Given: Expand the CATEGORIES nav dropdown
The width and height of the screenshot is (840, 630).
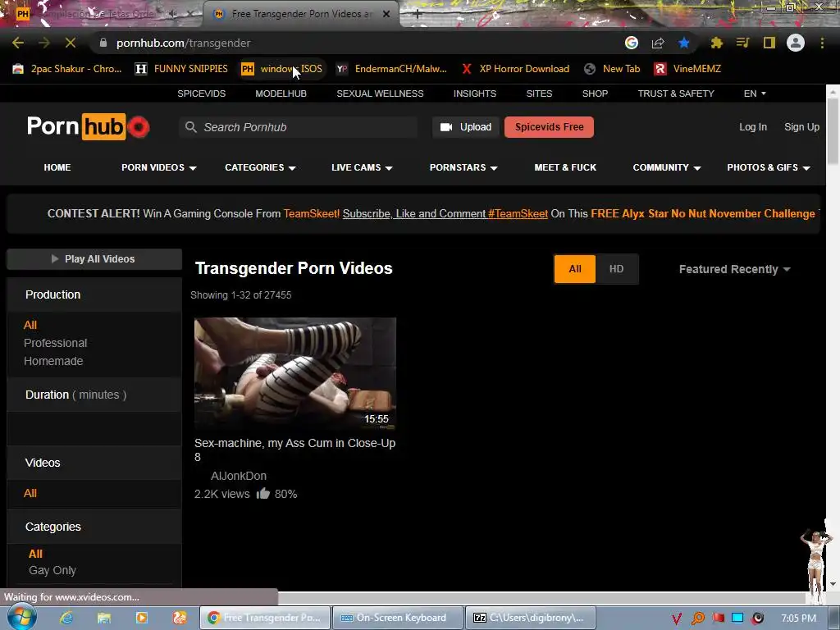Looking at the screenshot, I should pyautogui.click(x=260, y=167).
